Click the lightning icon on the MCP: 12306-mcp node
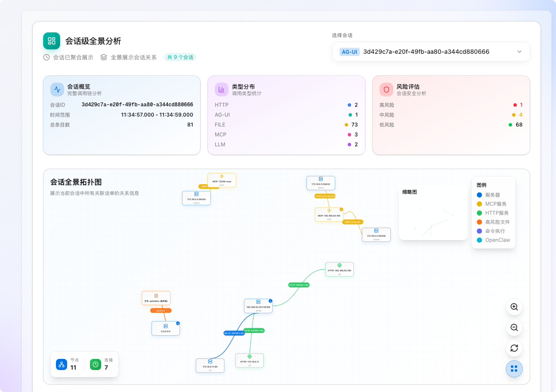 tap(222, 176)
